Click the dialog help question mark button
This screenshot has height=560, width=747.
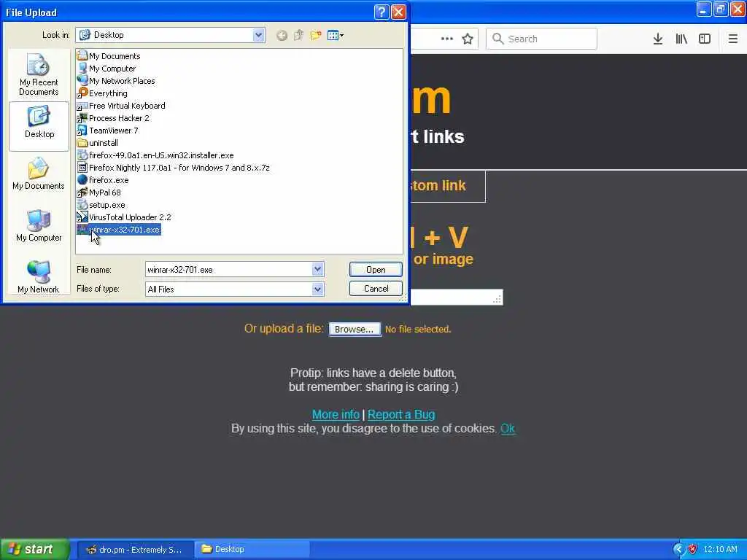(382, 12)
